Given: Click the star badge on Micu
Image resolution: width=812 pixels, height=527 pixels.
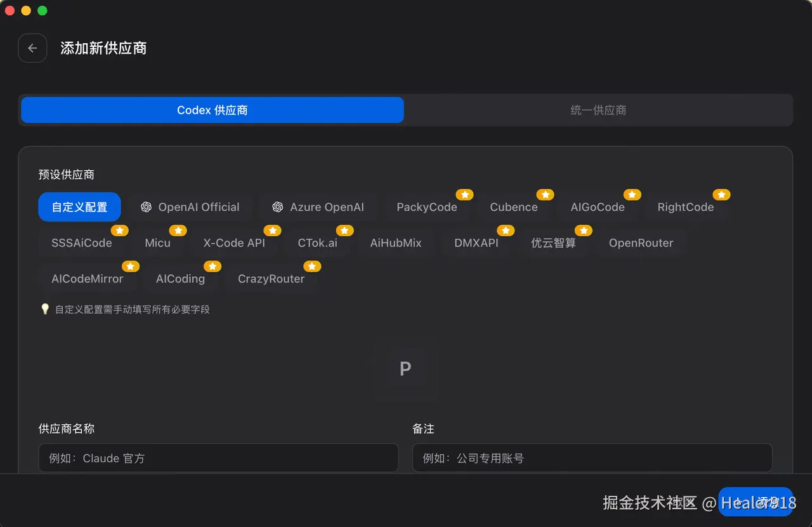Looking at the screenshot, I should click(178, 230).
